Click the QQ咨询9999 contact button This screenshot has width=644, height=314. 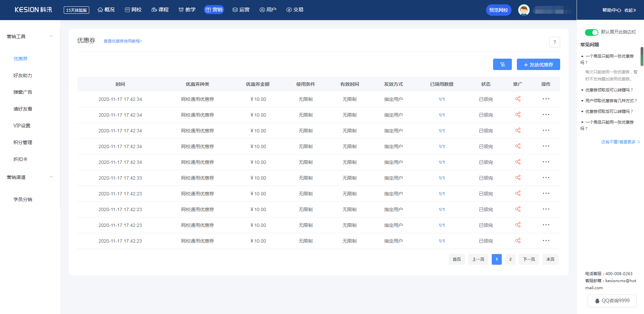click(x=612, y=301)
